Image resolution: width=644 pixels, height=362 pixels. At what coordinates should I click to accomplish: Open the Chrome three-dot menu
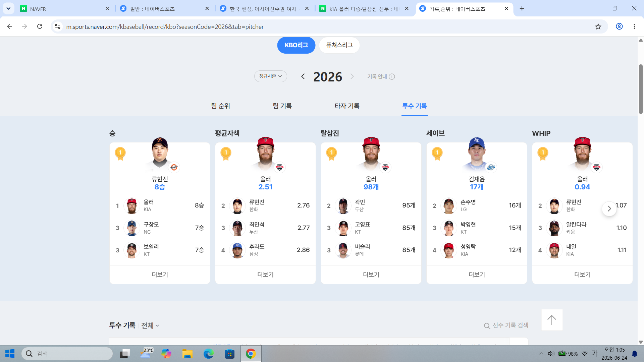(634, 26)
